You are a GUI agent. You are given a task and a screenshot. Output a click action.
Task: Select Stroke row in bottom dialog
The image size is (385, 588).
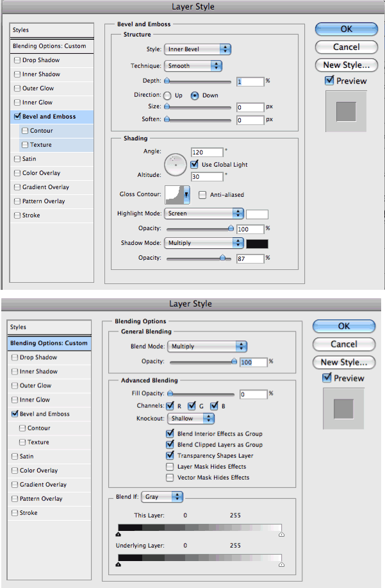(x=49, y=513)
